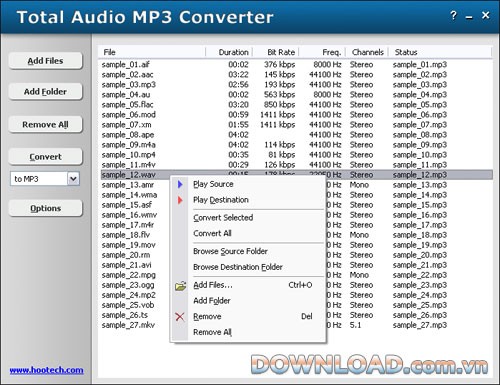Select file sample_13.amr

point(128,185)
